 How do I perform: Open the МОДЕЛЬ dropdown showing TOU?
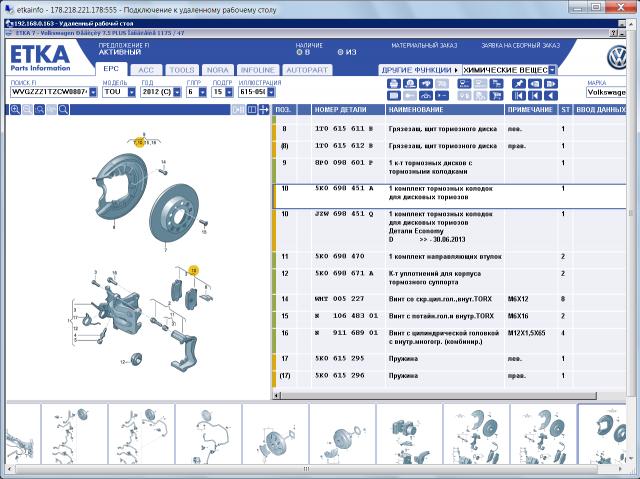[131, 92]
